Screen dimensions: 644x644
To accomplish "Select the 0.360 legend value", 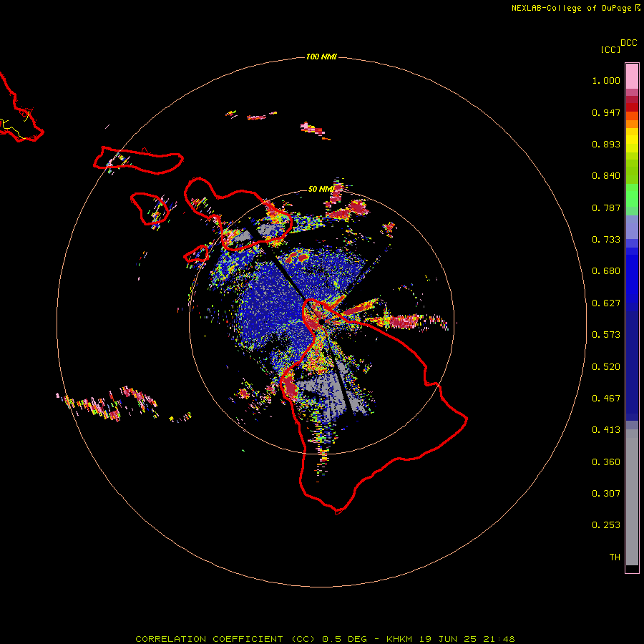I will 606,462.
